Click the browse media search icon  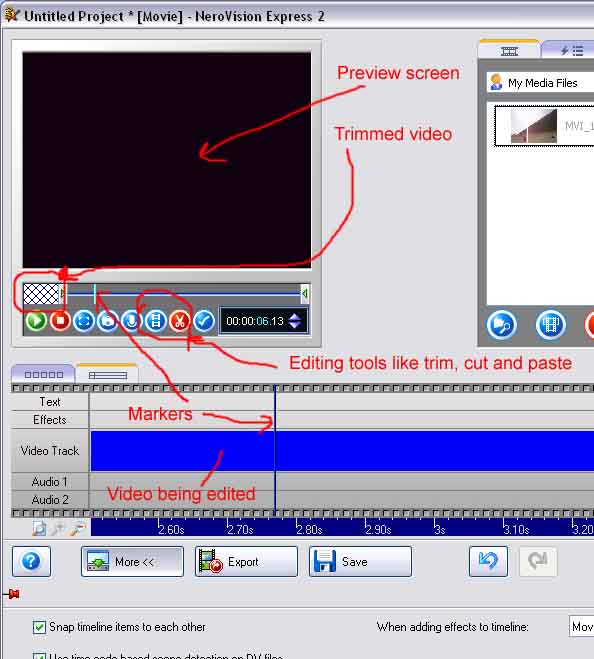502,325
